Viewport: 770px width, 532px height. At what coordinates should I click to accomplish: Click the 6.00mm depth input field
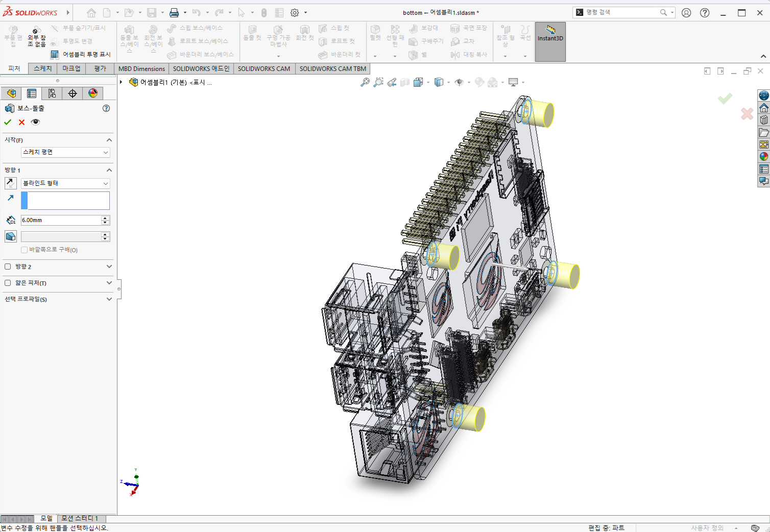tap(61, 220)
